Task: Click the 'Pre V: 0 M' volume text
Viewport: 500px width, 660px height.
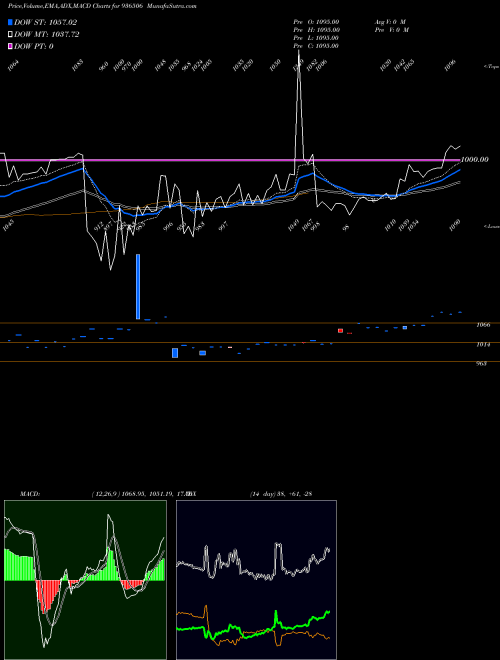Action: [x=392, y=29]
